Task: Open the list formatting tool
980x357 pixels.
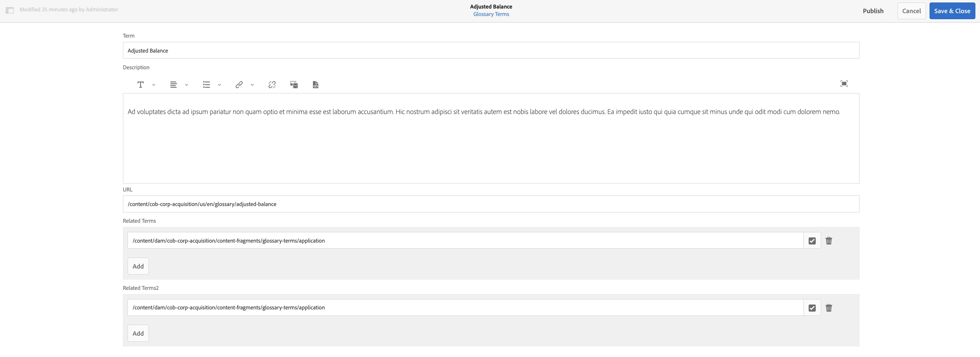Action: 206,85
